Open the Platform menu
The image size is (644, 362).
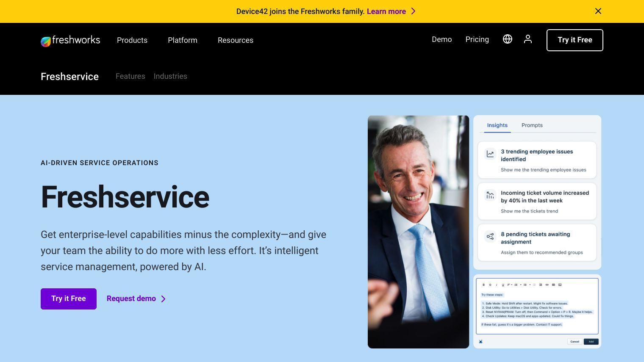pos(183,40)
